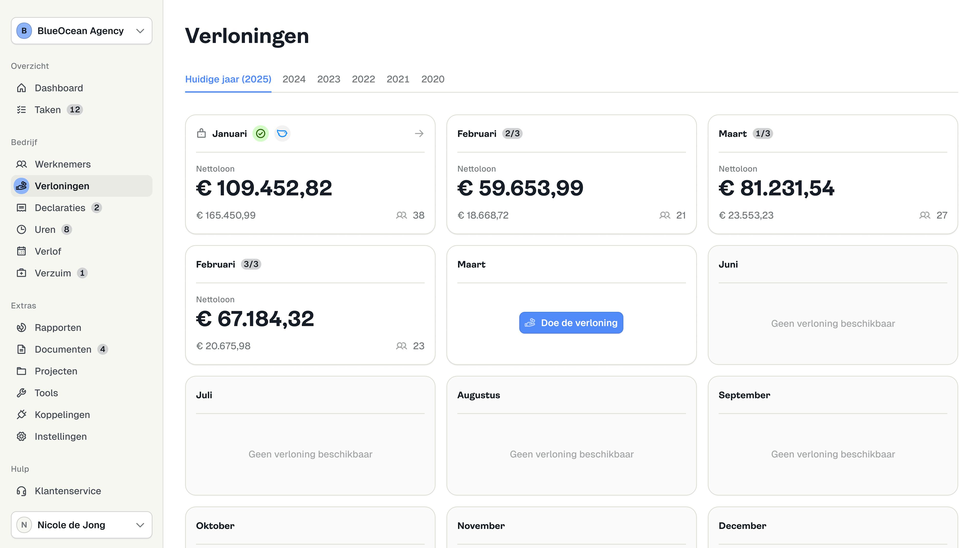Click the blue bird icon on Januari card

click(x=282, y=133)
